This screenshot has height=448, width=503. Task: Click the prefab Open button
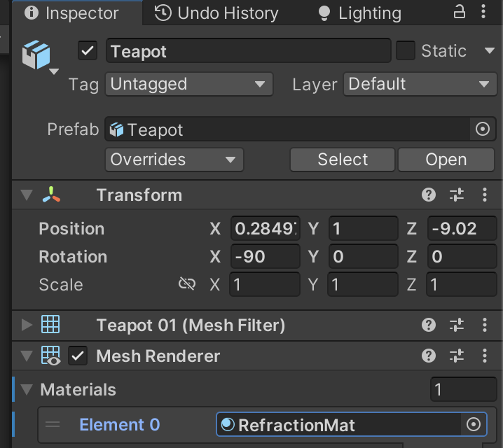click(x=446, y=160)
